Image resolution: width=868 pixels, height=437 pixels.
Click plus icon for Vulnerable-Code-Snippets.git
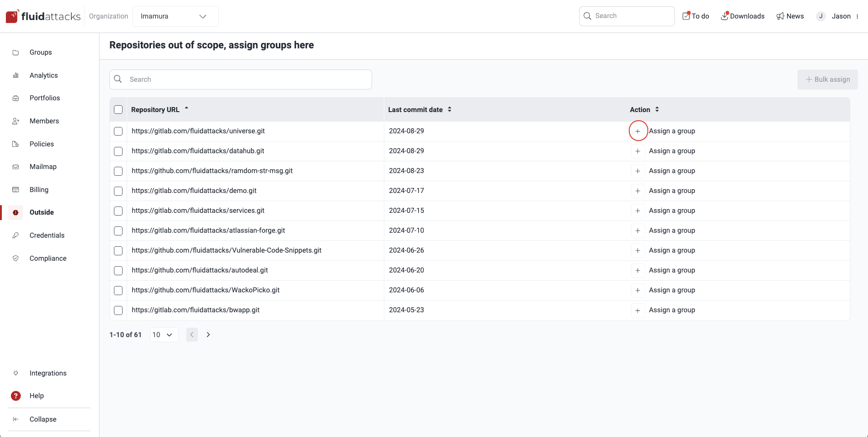pyautogui.click(x=638, y=250)
